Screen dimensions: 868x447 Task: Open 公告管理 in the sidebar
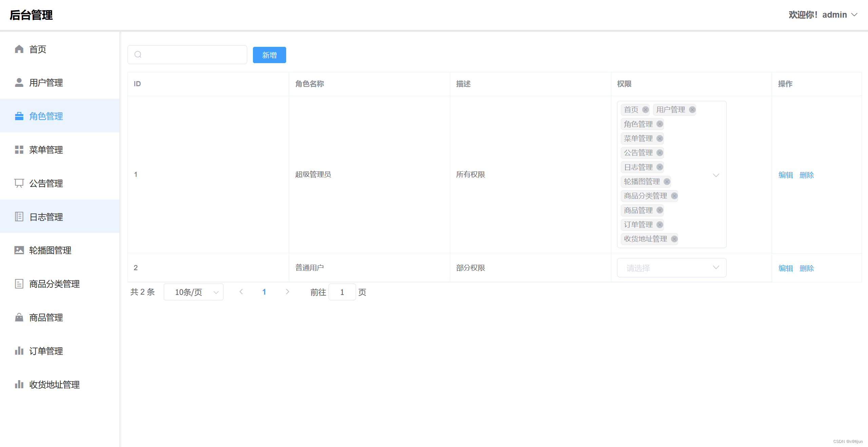[x=60, y=183]
